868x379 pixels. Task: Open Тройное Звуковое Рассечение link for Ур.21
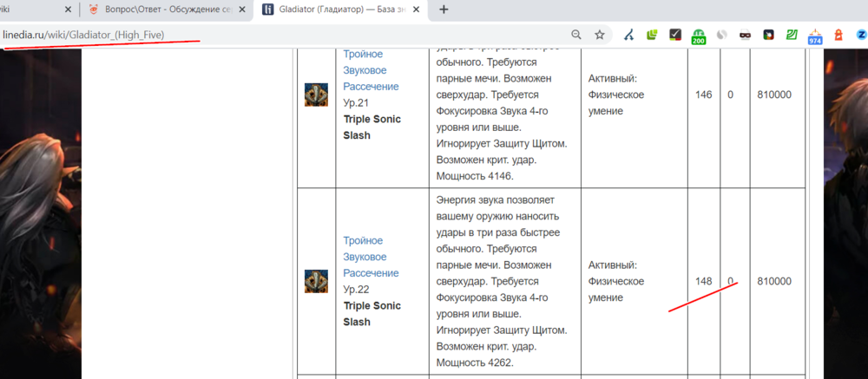(x=371, y=70)
